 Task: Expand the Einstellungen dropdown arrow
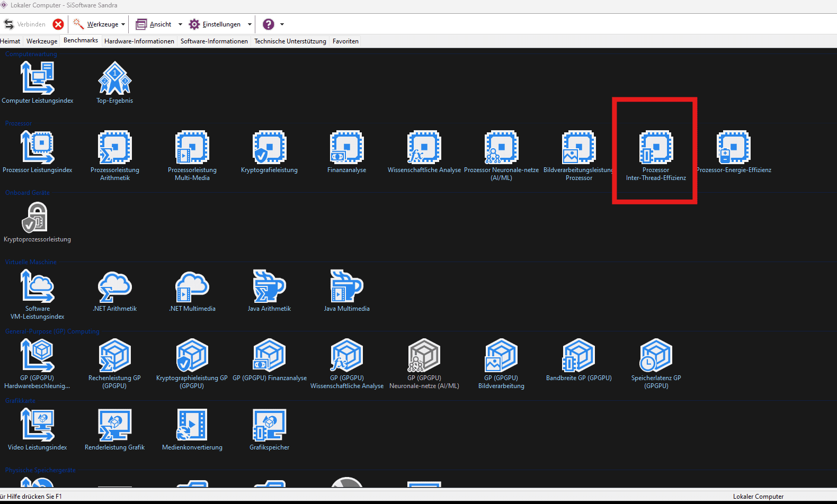click(x=250, y=24)
